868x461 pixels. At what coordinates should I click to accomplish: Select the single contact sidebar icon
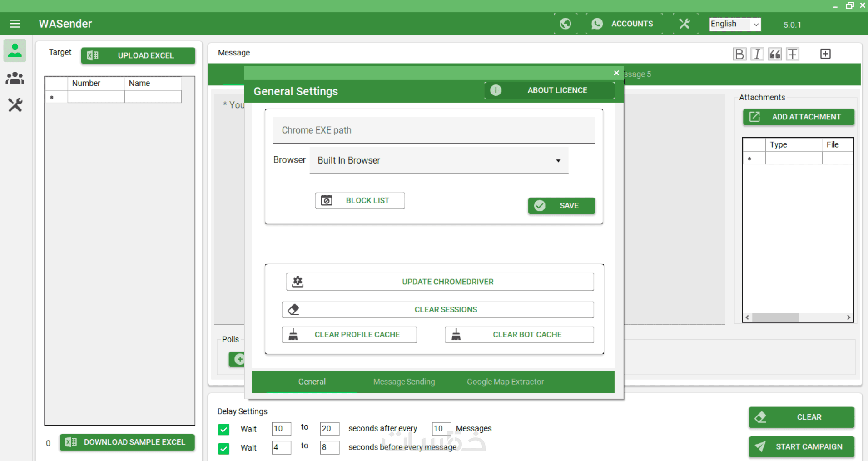click(x=15, y=50)
